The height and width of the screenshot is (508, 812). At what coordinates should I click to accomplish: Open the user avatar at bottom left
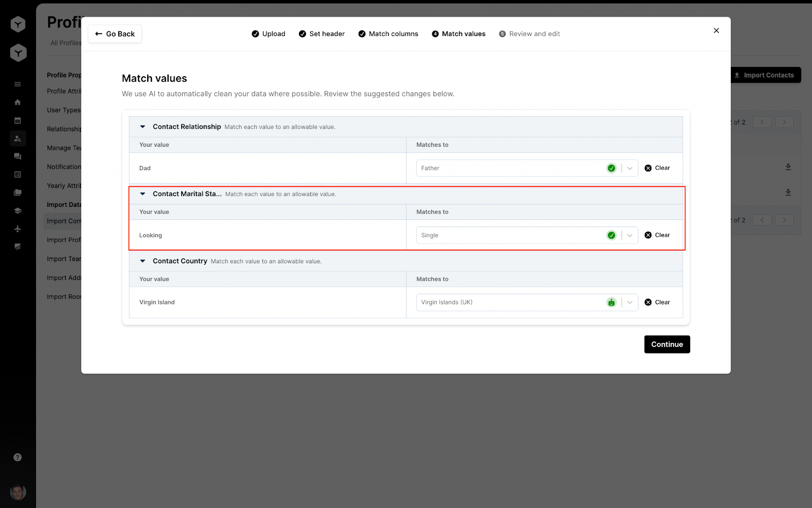point(17,492)
